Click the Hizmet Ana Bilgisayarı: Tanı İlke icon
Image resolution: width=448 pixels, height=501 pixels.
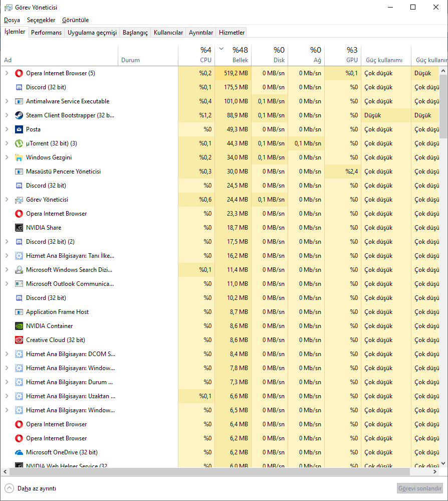point(19,256)
